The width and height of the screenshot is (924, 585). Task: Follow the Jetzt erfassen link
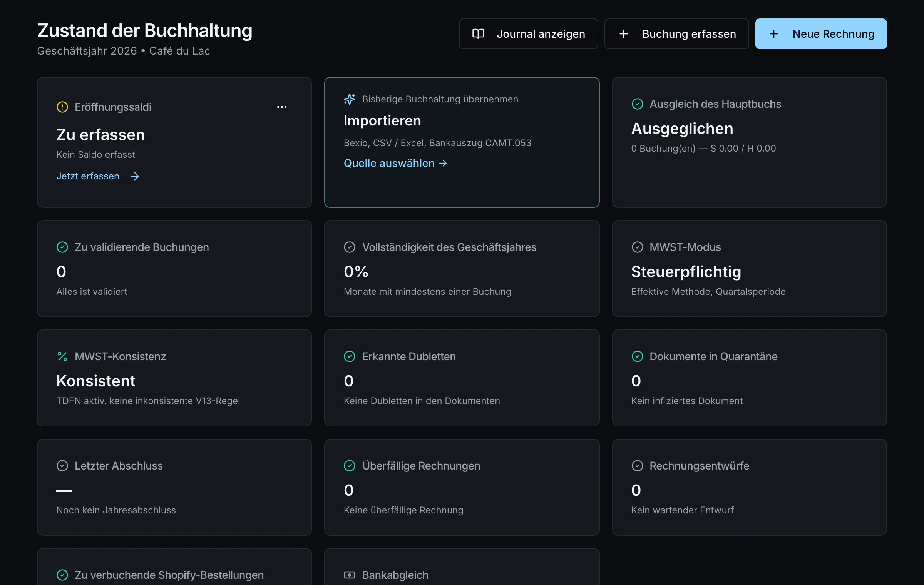pos(98,176)
